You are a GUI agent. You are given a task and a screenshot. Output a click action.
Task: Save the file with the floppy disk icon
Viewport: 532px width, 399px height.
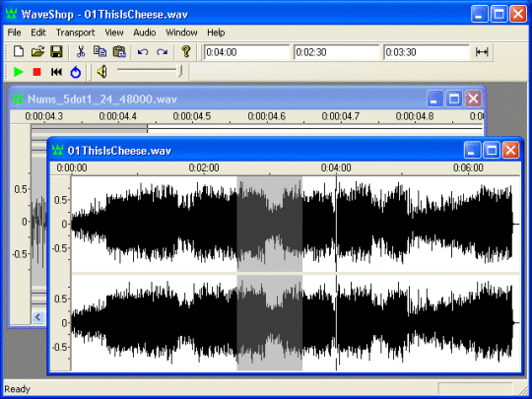(x=56, y=52)
